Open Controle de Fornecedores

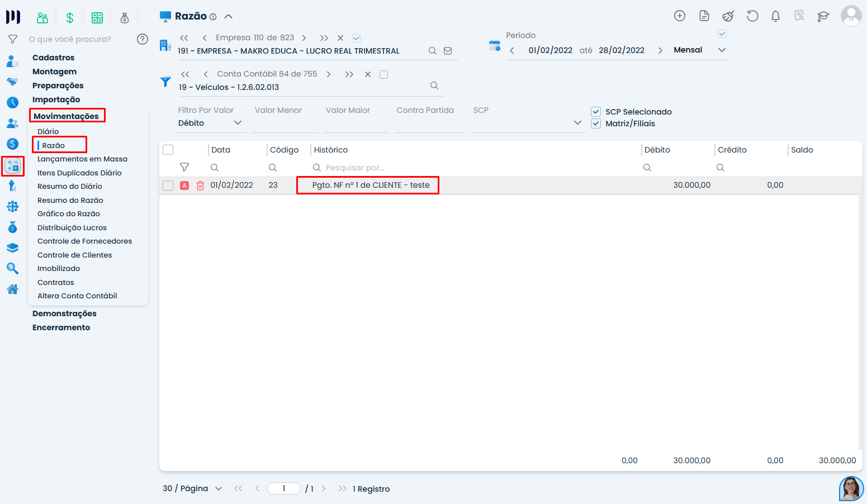85,241
